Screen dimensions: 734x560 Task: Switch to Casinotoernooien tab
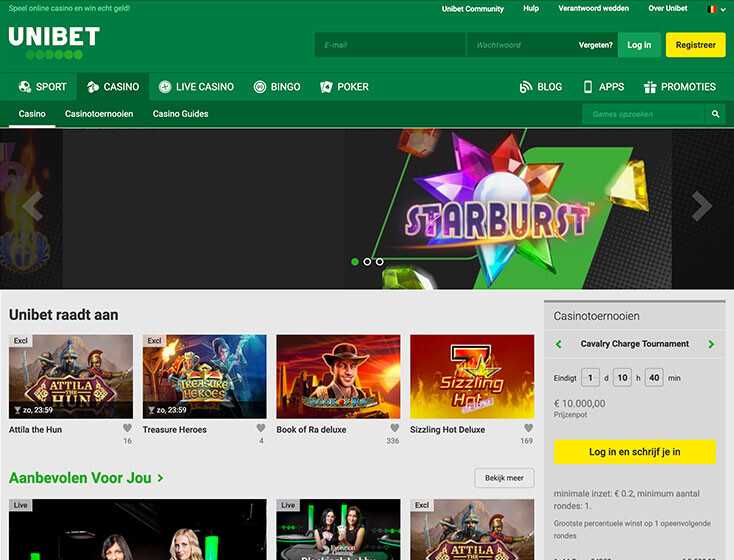pyautogui.click(x=99, y=114)
